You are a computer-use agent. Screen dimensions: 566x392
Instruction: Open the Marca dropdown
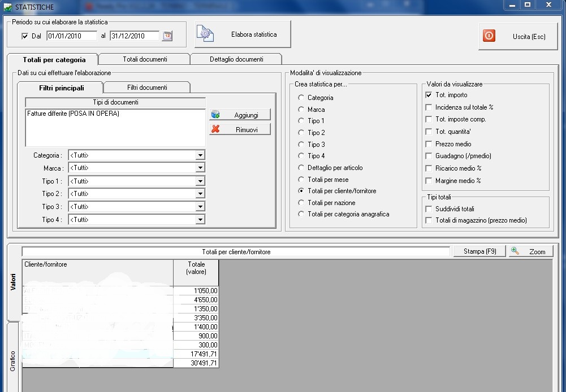[x=200, y=168]
